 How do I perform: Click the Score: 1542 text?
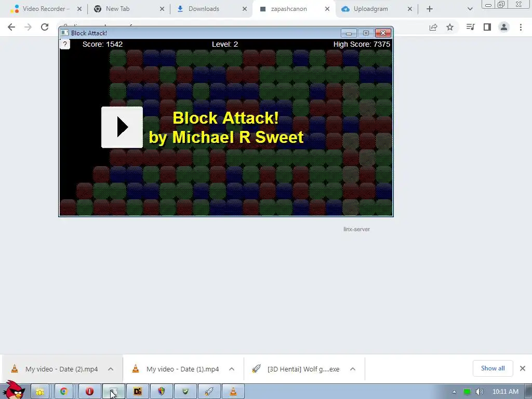(102, 44)
